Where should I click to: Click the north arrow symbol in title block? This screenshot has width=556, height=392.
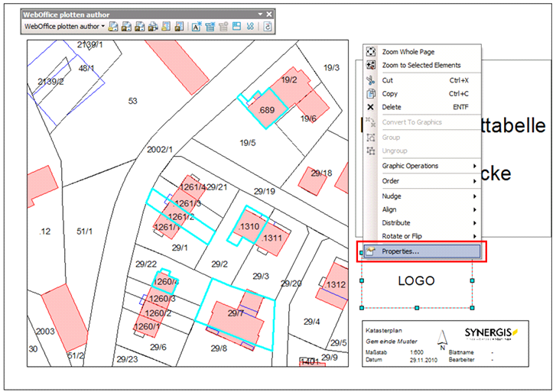(443, 342)
